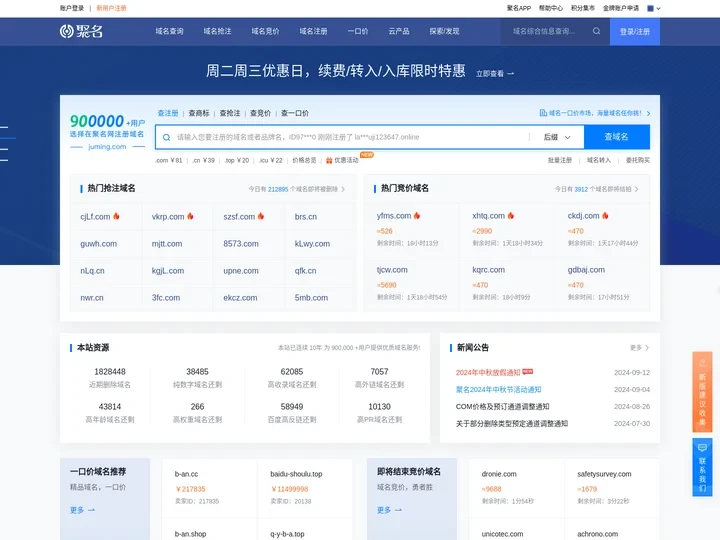Open the 一口价 navigation menu

click(358, 31)
